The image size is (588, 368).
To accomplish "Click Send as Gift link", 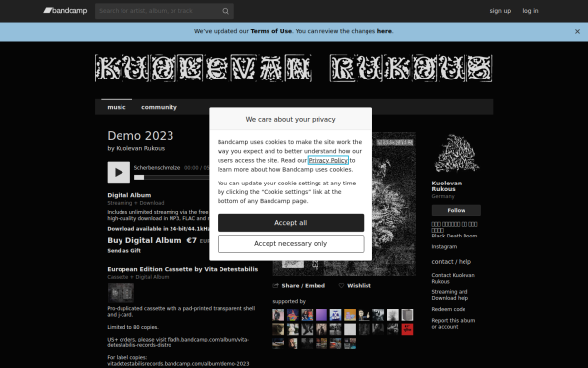I will (124, 251).
